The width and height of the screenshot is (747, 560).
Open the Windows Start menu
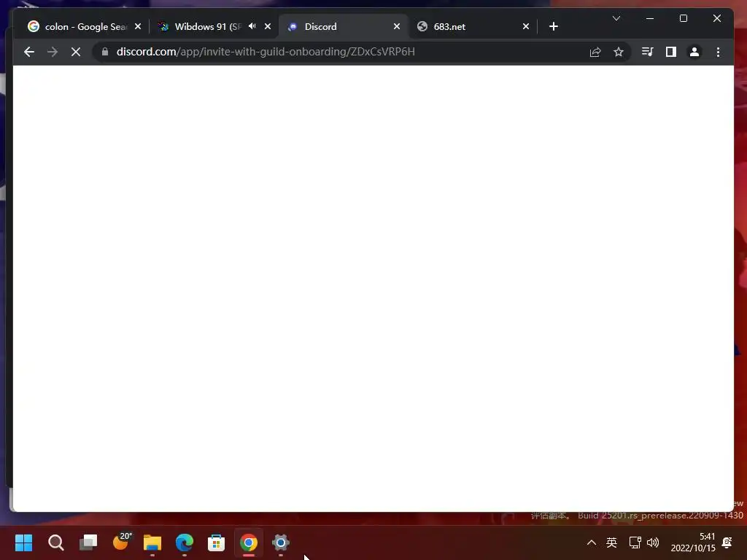coord(24,542)
